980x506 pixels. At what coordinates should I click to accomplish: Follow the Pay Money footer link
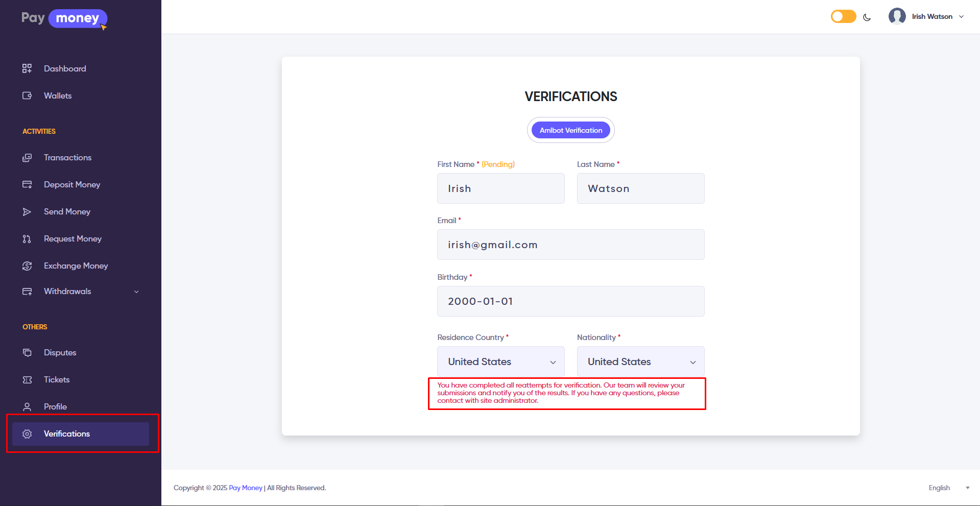click(245, 488)
